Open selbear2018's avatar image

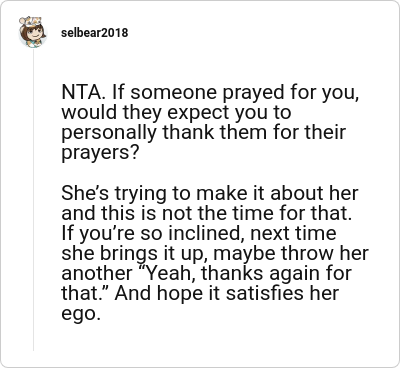[33, 32]
